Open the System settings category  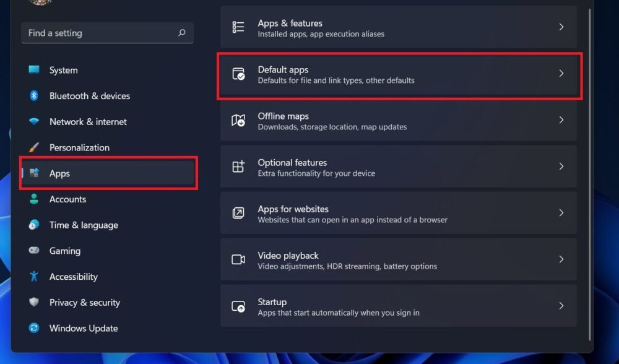pyautogui.click(x=108, y=70)
